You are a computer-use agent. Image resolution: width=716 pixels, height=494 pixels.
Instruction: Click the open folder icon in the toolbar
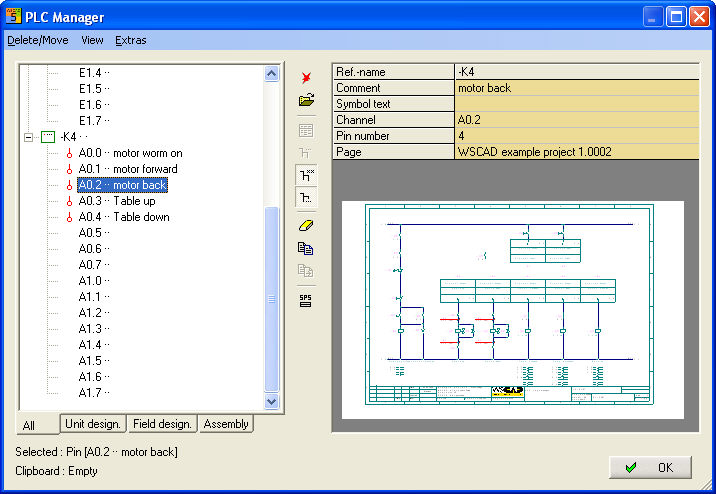(x=306, y=100)
